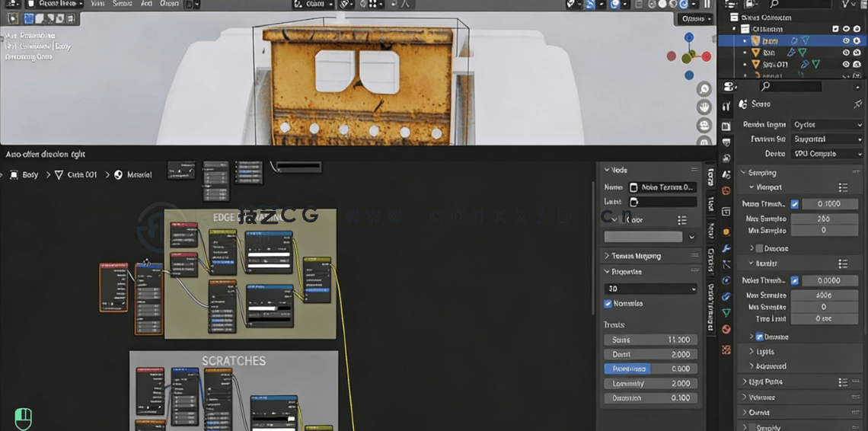Image resolution: width=868 pixels, height=431 pixels.
Task: Switch to Node tab in node editor sidebar
Action: click(711, 177)
